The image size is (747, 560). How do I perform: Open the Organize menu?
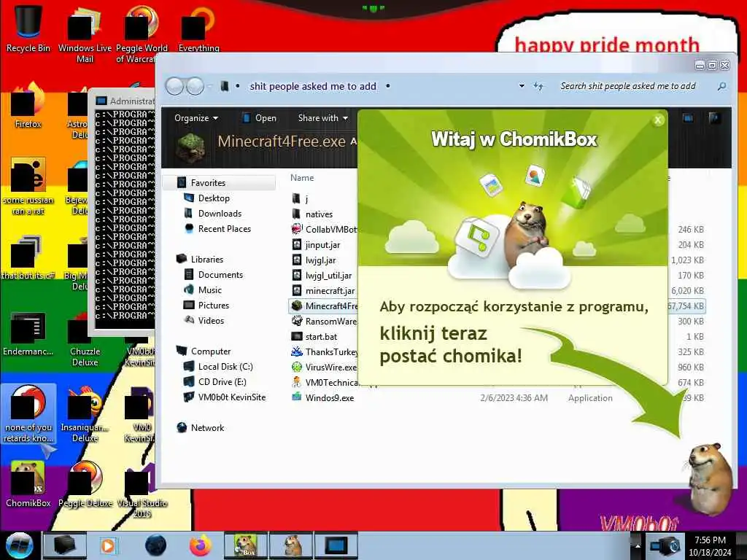tap(196, 118)
